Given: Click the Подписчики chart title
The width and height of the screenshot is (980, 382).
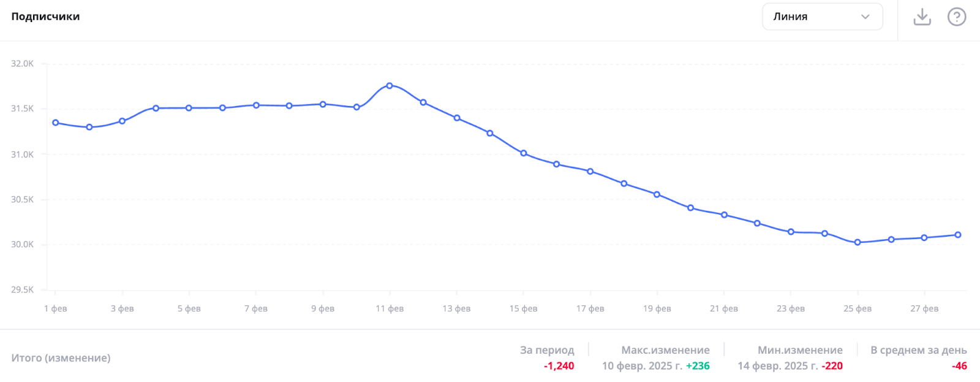Looking at the screenshot, I should tap(45, 17).
